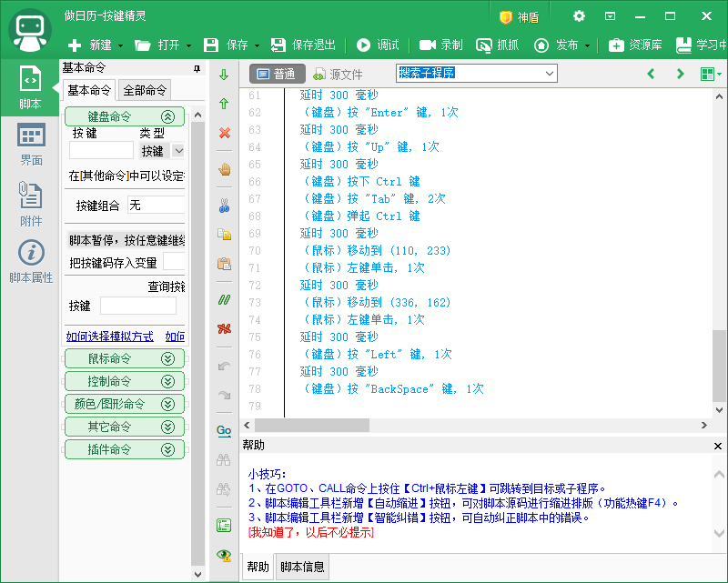
Task: Comment lines with green slashes icon
Action: pyautogui.click(x=224, y=300)
